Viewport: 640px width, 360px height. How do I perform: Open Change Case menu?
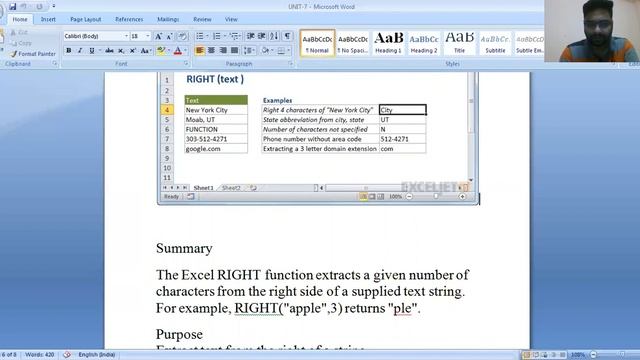coord(145,51)
